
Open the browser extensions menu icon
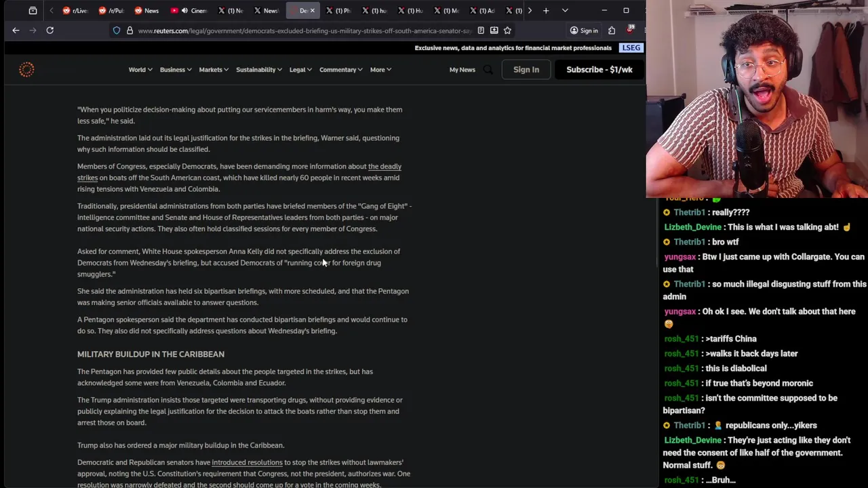(x=612, y=30)
